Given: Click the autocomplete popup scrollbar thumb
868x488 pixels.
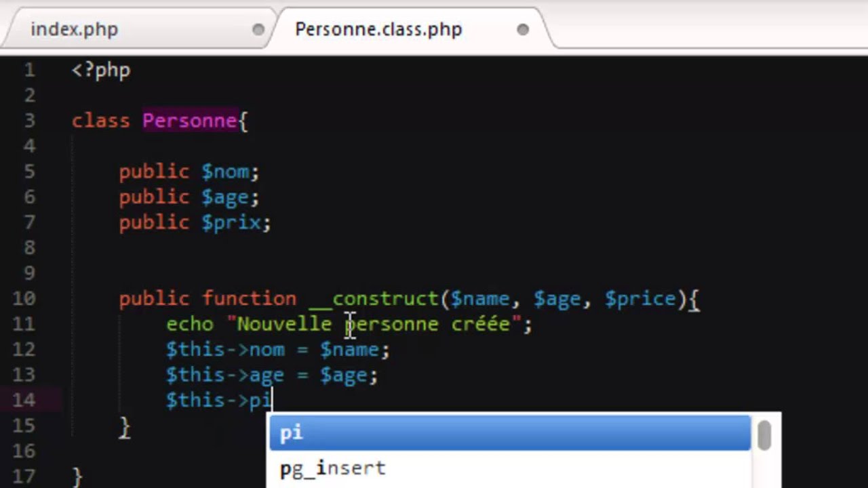Looking at the screenshot, I should pyautogui.click(x=764, y=434).
